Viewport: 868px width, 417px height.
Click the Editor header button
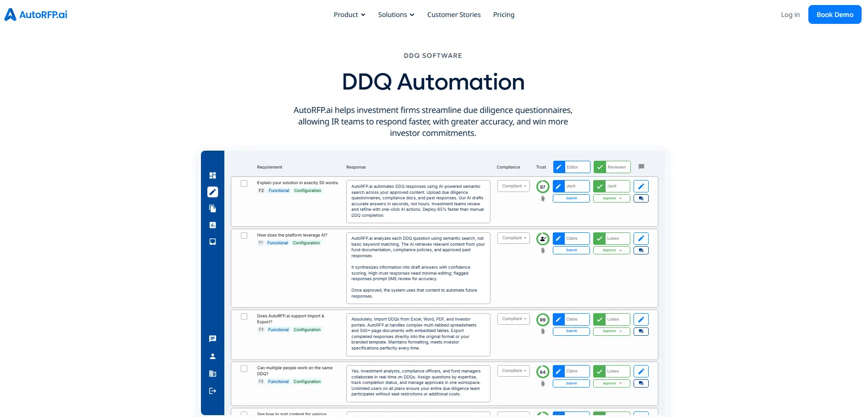(x=572, y=167)
